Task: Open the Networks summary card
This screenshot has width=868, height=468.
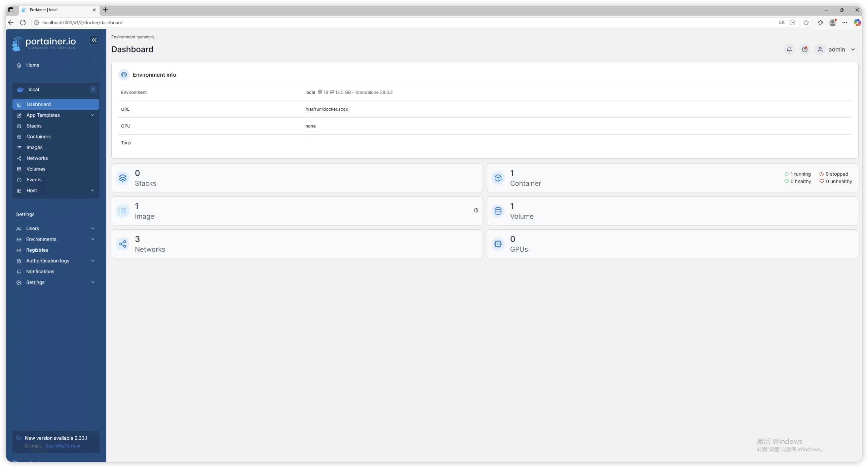Action: tap(297, 244)
